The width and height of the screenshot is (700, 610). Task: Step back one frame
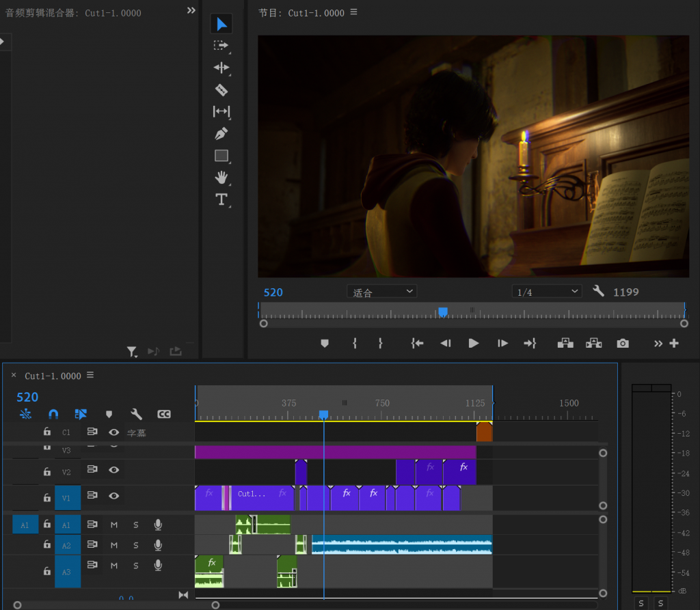(446, 343)
